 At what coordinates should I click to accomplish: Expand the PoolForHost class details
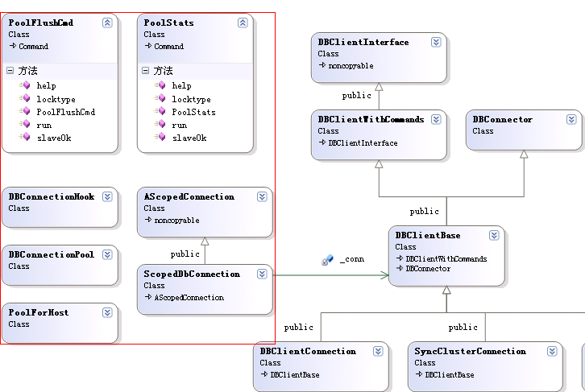pyautogui.click(x=107, y=312)
